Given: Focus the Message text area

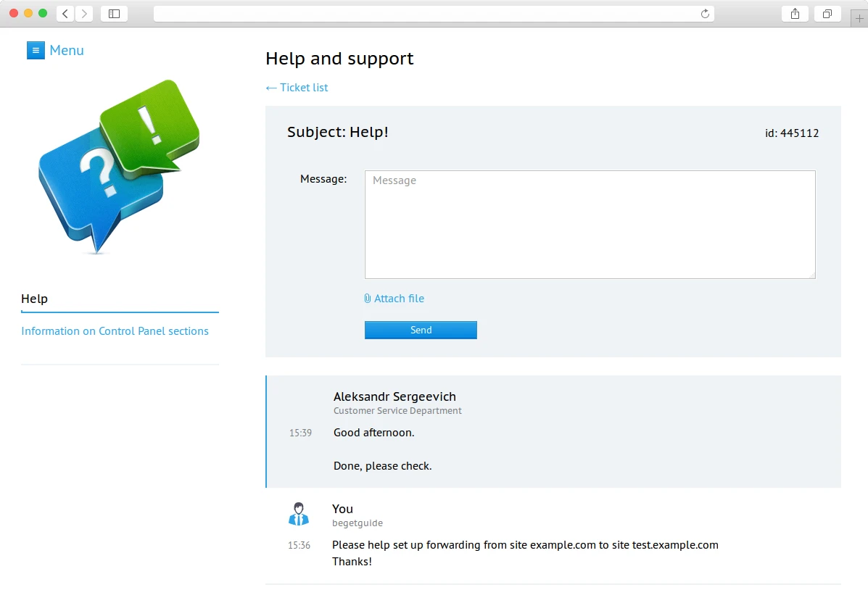Looking at the screenshot, I should (590, 225).
